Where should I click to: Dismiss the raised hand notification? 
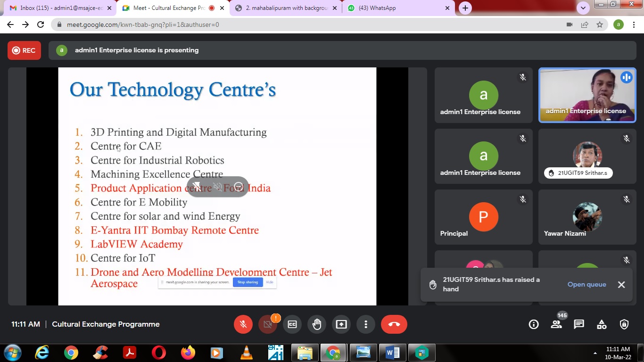621,284
